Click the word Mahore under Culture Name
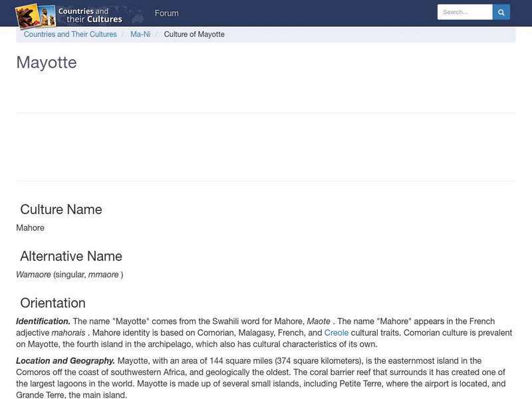The image size is (532, 399). [30, 227]
